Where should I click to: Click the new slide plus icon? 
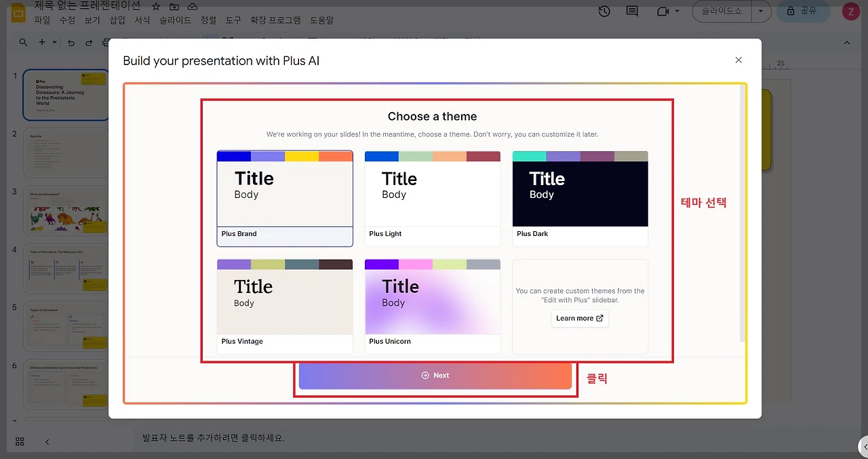[x=42, y=42]
